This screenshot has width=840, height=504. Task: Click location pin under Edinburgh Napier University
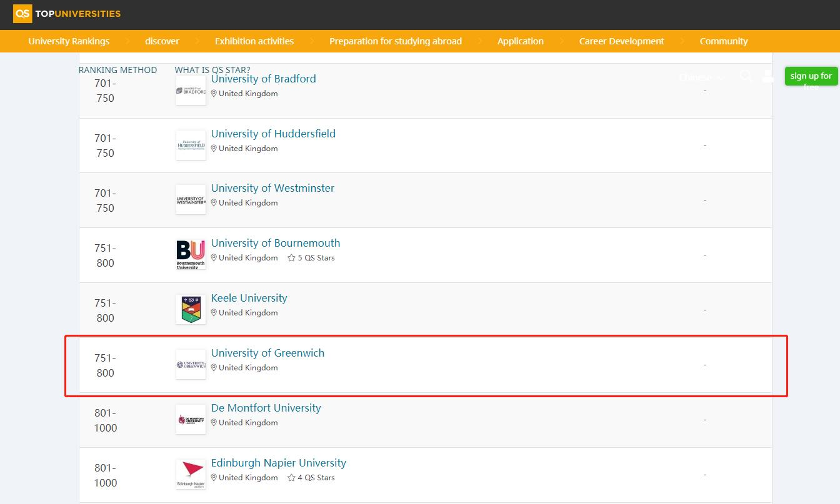pos(214,478)
